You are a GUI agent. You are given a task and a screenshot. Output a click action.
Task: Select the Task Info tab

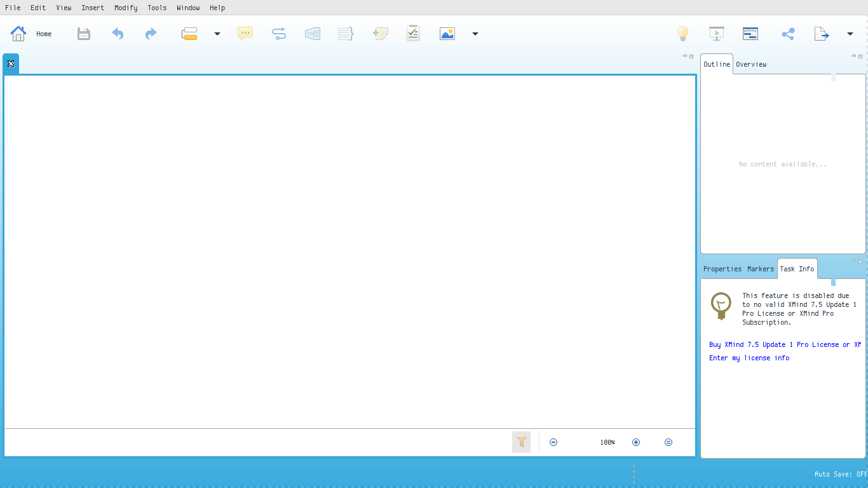click(x=797, y=269)
